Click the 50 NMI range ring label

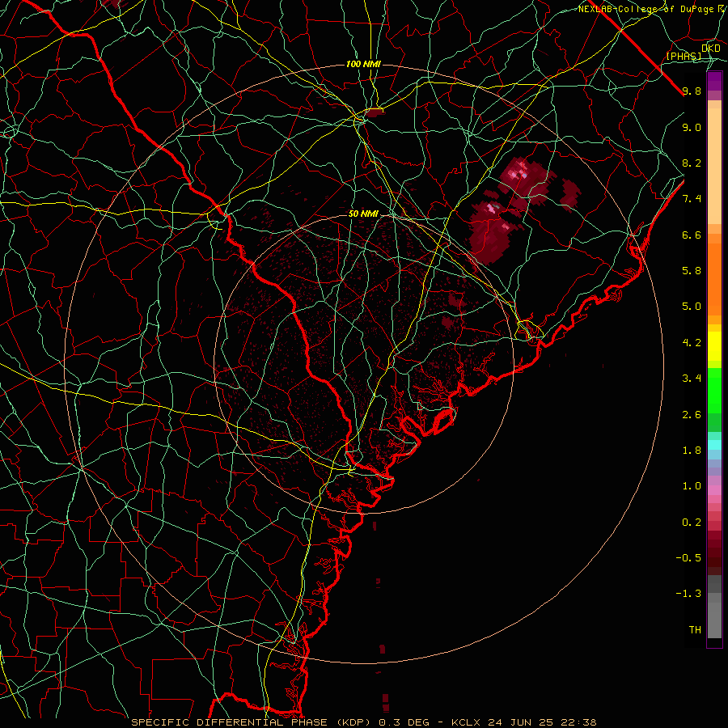363,214
